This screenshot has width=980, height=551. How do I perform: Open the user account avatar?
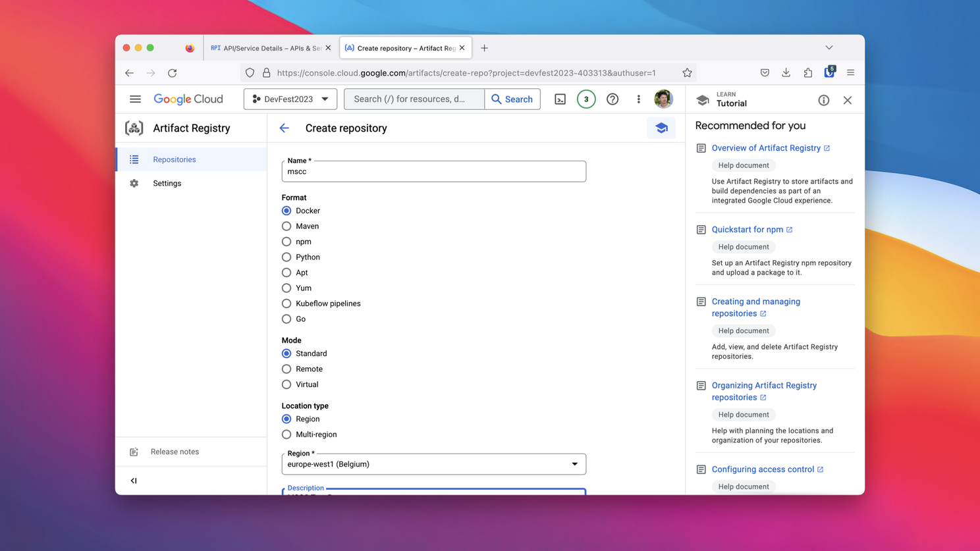point(663,99)
